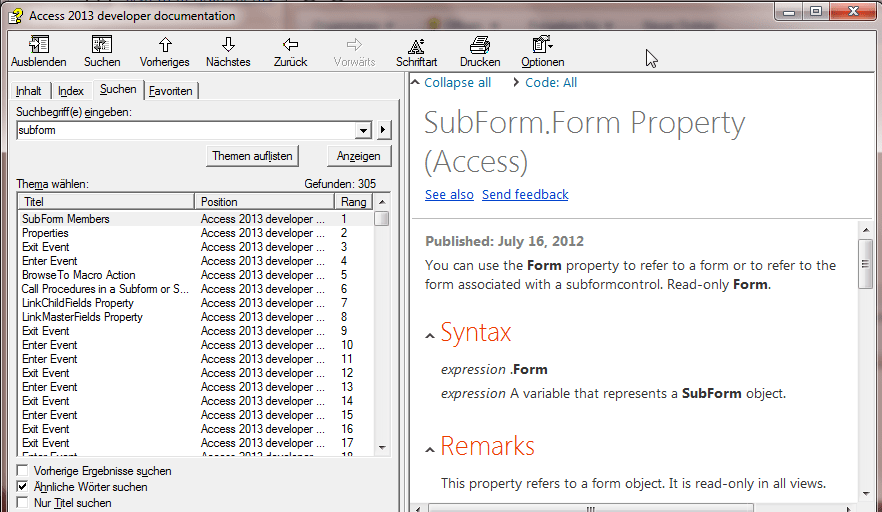Open the search operators arrow button
882x512 pixels.
tap(383, 130)
